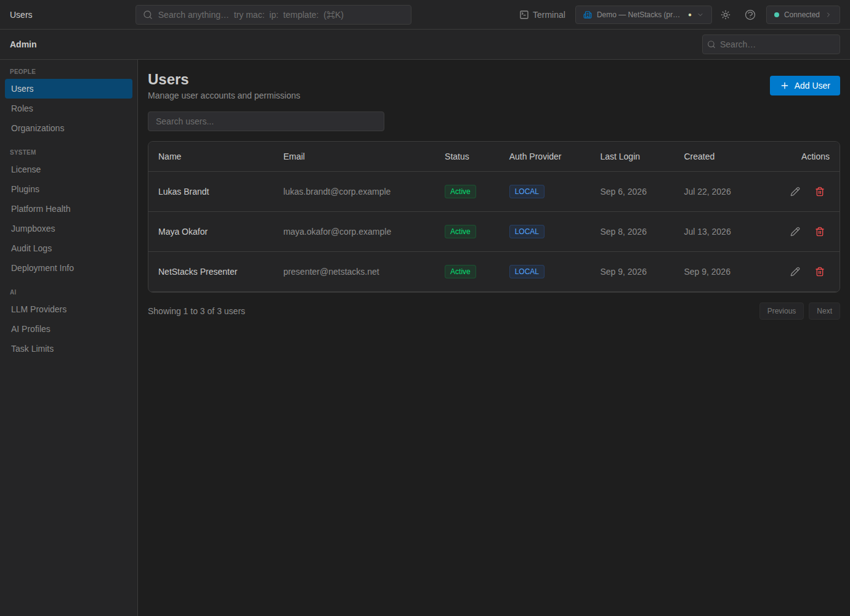Delete Lukas Brandt using the trash icon
Viewport: 850px width, 616px height.
tap(820, 192)
